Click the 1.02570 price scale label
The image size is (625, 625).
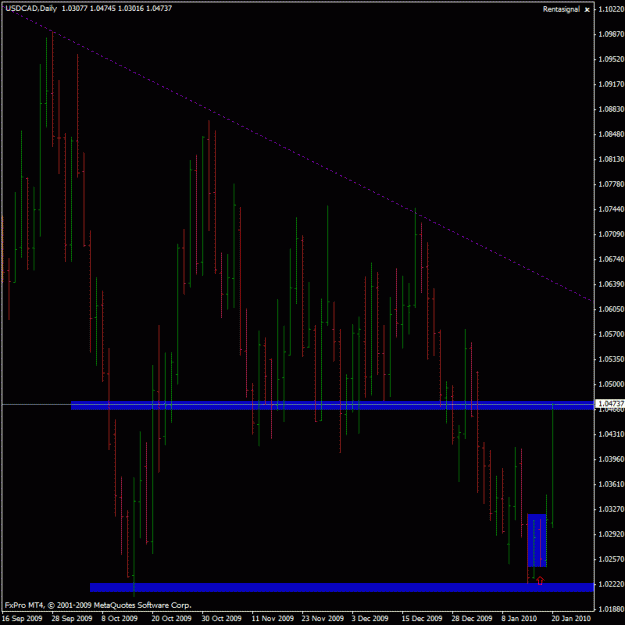click(611, 560)
